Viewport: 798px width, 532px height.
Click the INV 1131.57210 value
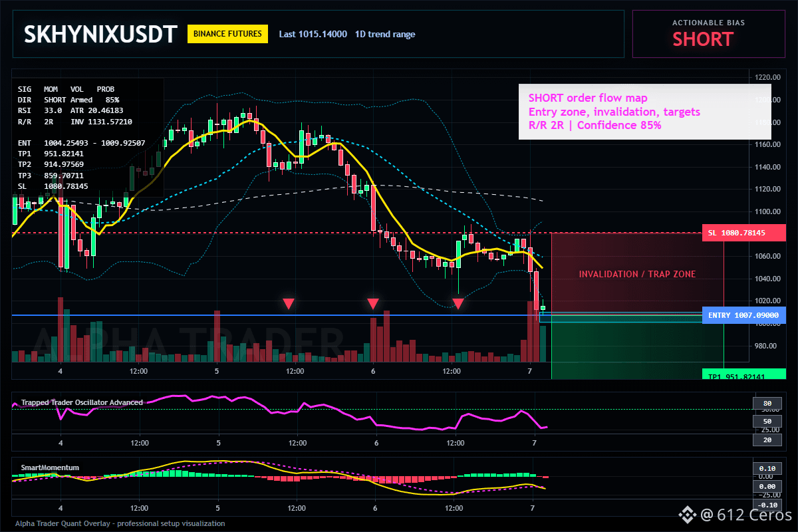[x=101, y=122]
